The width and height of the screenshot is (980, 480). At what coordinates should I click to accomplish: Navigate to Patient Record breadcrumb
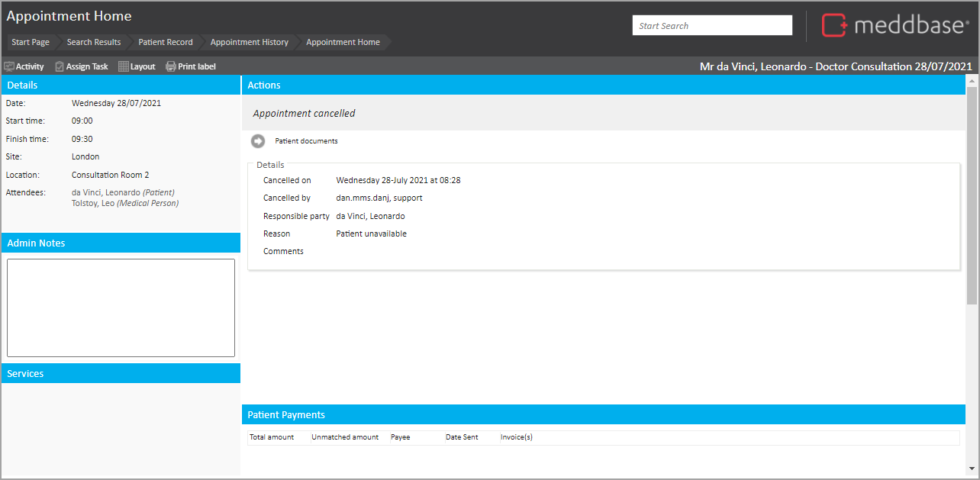(x=165, y=42)
